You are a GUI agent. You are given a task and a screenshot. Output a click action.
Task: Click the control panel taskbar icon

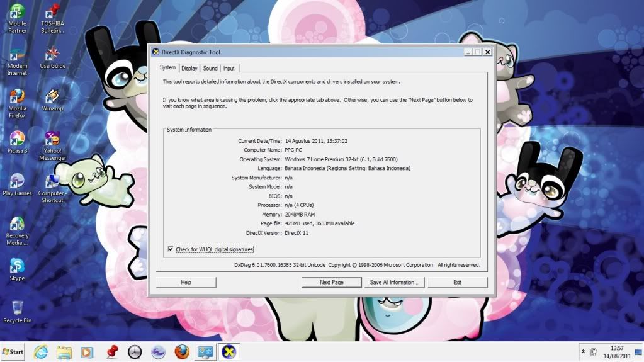click(x=205, y=352)
